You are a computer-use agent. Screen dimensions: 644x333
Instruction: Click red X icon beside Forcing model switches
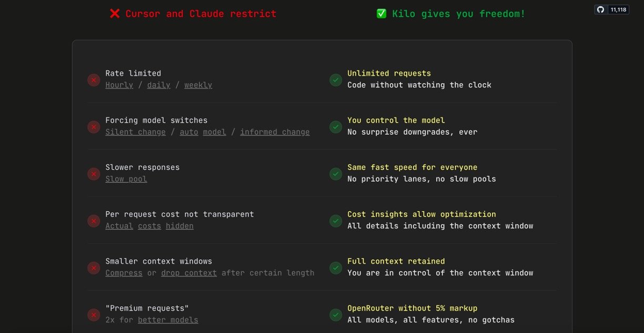pyautogui.click(x=94, y=127)
